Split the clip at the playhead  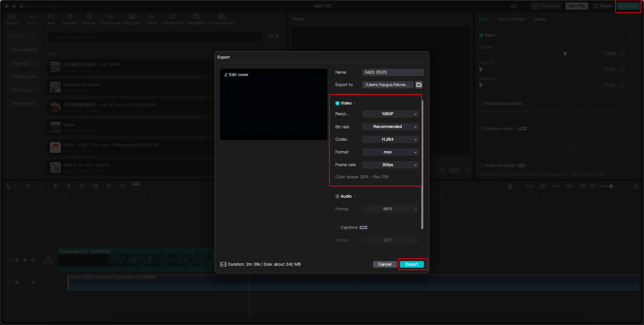[x=55, y=186]
